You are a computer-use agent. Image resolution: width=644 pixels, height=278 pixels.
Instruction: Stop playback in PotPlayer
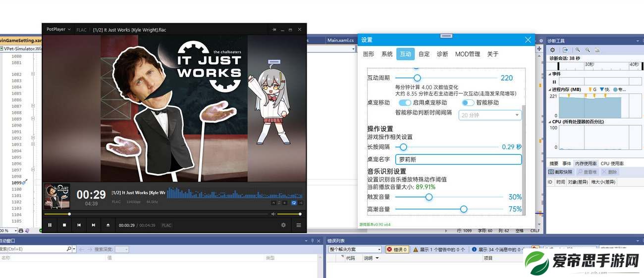coord(64,225)
